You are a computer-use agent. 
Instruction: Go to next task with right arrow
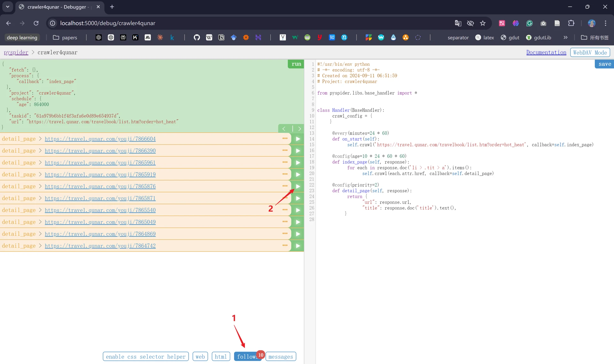tap(299, 128)
